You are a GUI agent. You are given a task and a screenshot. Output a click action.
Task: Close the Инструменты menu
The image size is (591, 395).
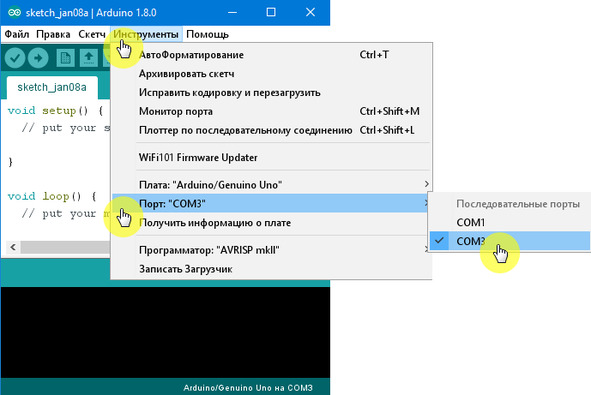146,34
